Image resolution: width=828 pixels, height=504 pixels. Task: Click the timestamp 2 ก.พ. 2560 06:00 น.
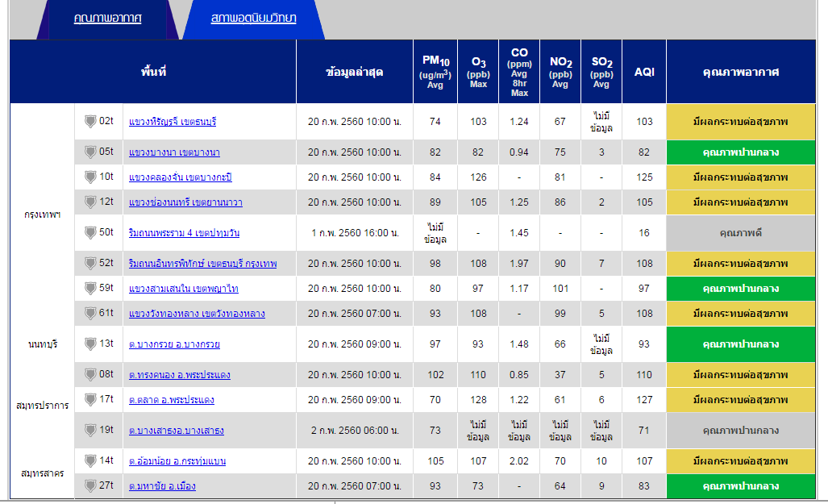click(354, 430)
